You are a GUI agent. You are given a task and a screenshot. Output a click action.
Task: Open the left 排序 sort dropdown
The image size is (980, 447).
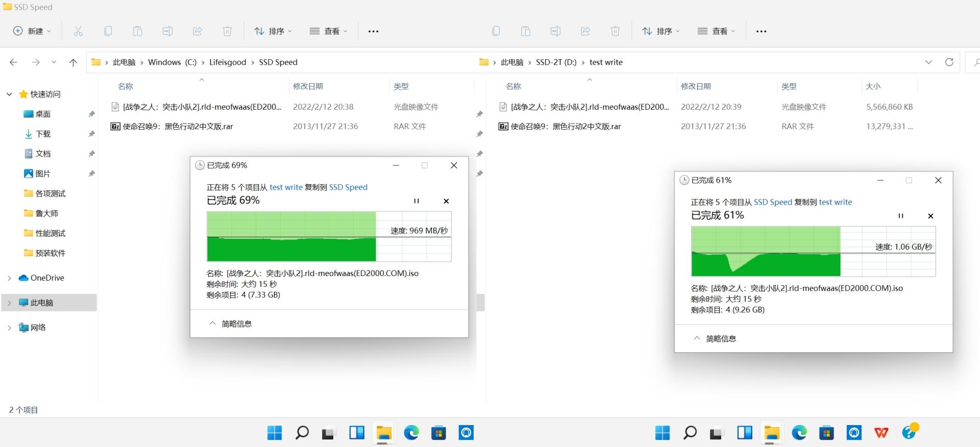tap(273, 31)
